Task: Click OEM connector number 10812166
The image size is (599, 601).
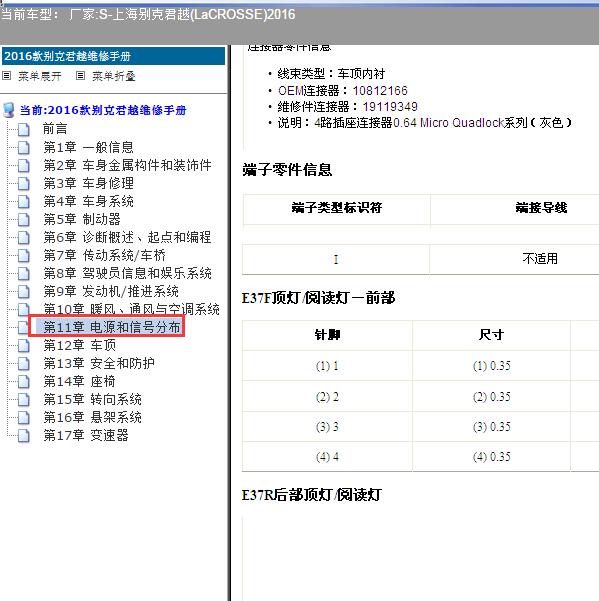Action: click(380, 91)
